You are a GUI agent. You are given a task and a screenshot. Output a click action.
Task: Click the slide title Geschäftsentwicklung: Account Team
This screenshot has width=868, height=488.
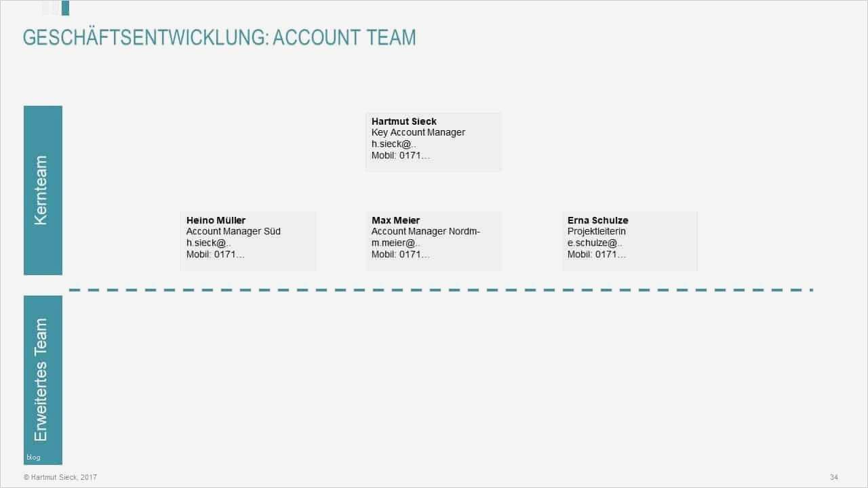coord(219,37)
